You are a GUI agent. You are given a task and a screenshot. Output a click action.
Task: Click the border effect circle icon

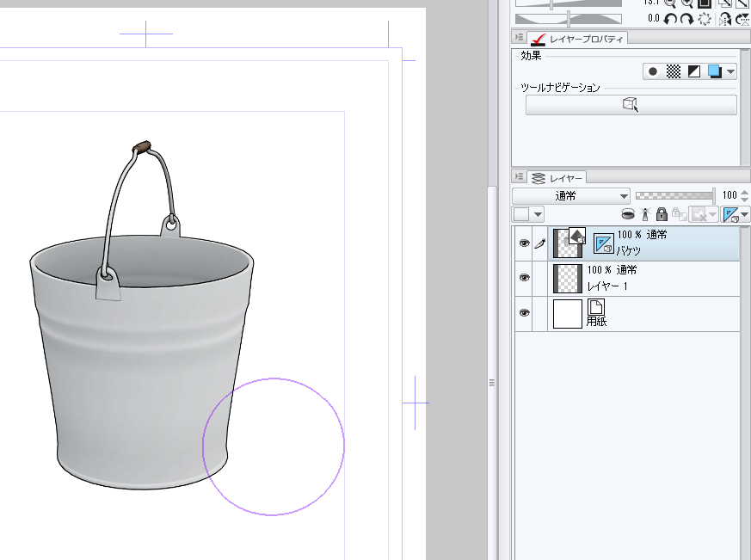[x=654, y=72]
